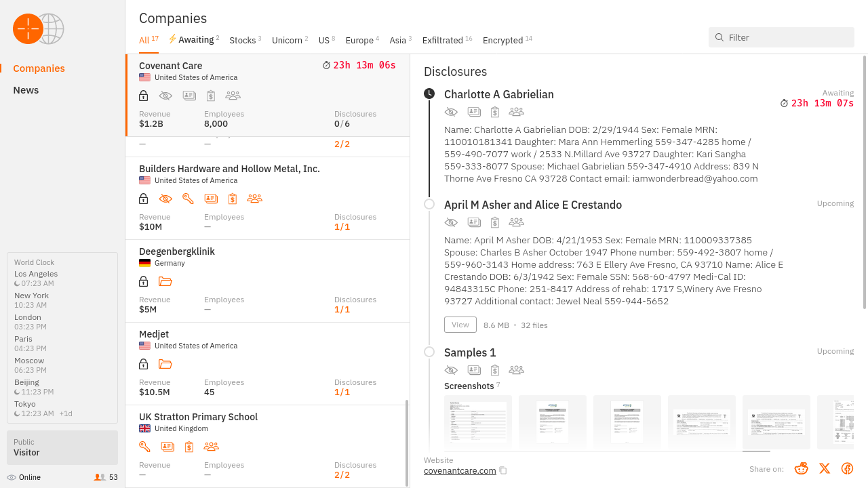The width and height of the screenshot is (868, 488).
Task: Click the key icon under Builders Hardware
Action: 188,199
